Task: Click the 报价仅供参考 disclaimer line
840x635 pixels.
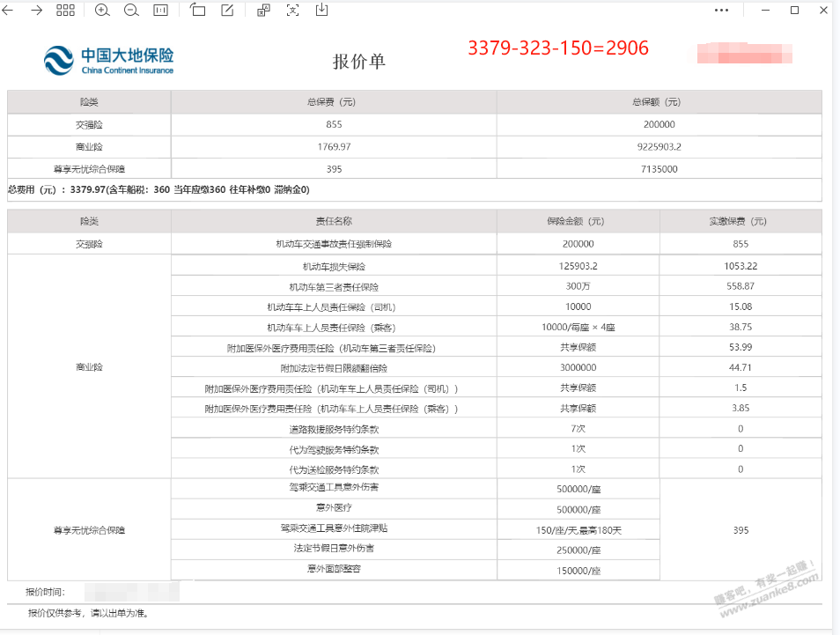Action: point(88,613)
